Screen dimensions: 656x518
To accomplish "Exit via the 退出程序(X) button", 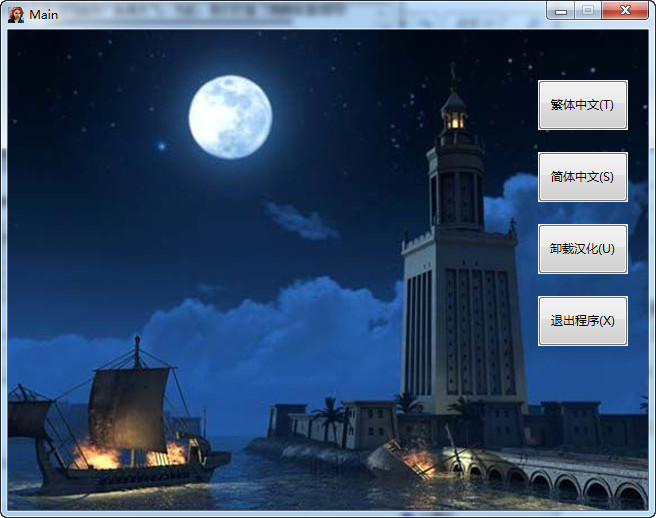I will pyautogui.click(x=582, y=321).
